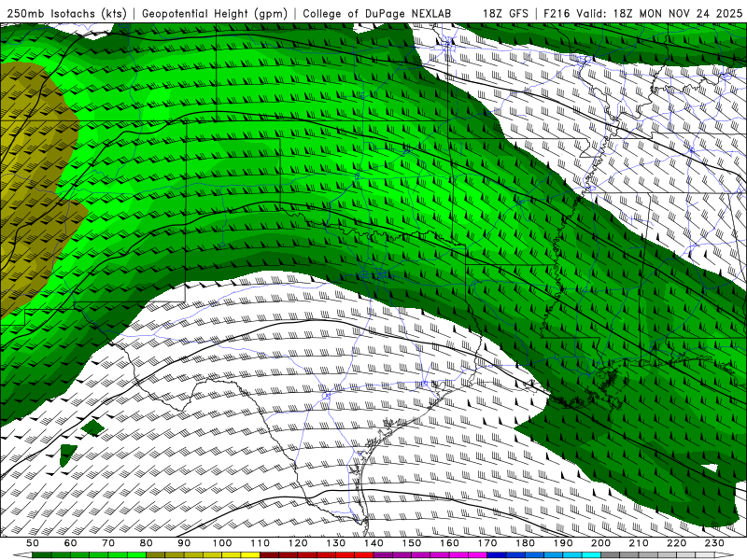747x560 pixels.
Task: Click the '190' value on the color scale
Action: [x=563, y=543]
